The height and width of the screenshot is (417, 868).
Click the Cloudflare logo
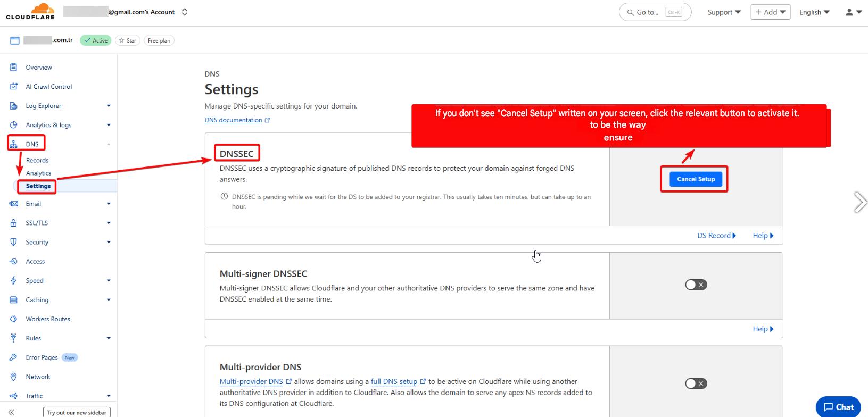point(30,12)
